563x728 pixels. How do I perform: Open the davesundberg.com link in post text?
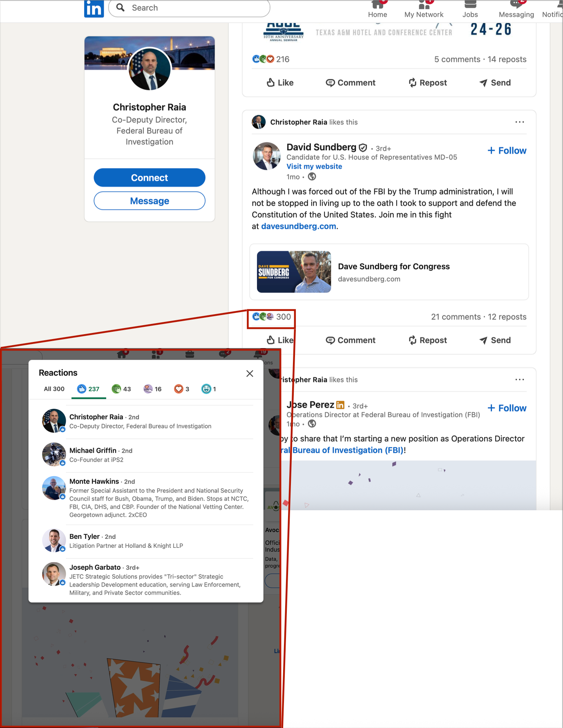point(299,226)
